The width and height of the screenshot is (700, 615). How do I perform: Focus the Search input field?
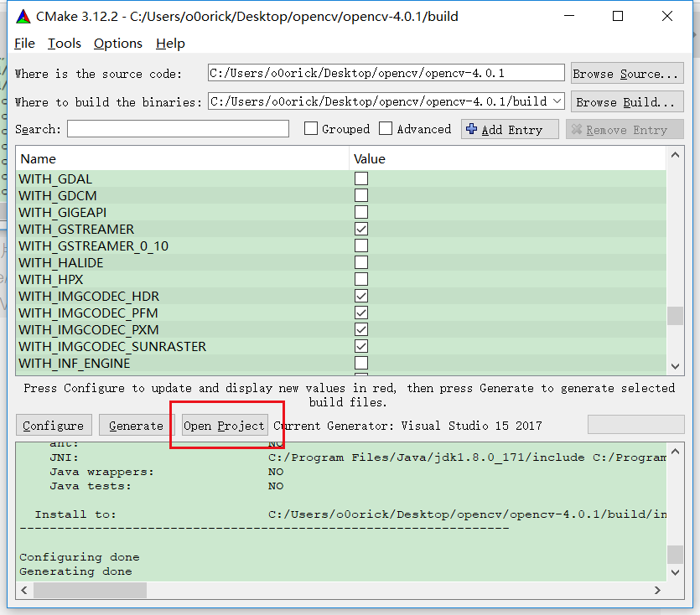click(x=178, y=129)
